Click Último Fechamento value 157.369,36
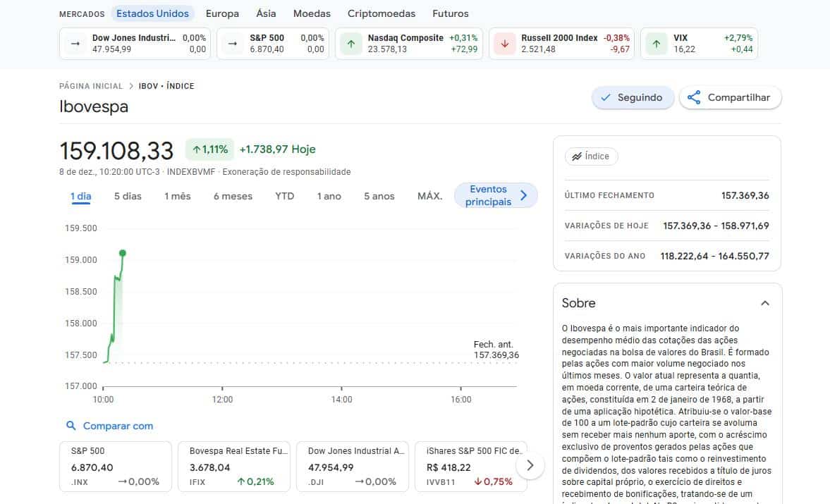The width and height of the screenshot is (830, 504). pos(745,196)
